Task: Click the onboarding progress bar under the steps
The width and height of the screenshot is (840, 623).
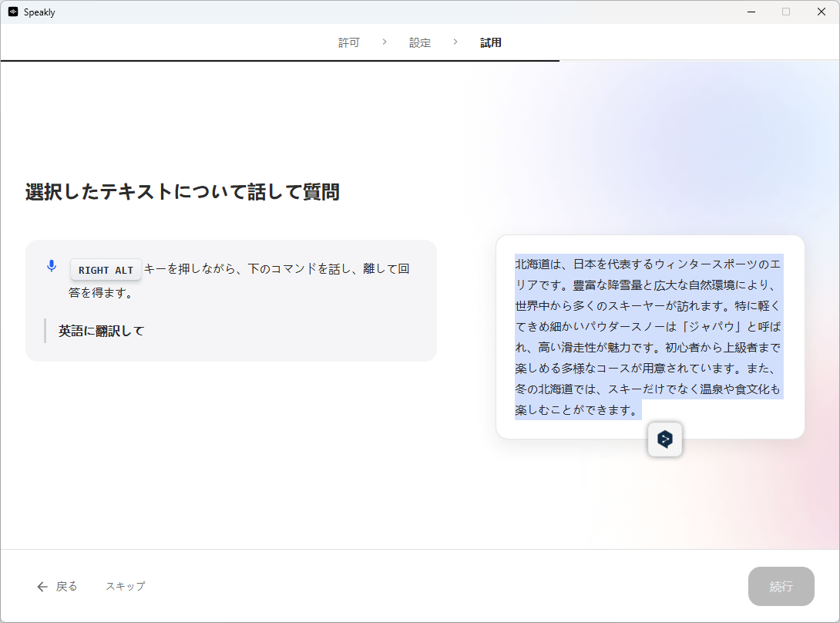Action: click(280, 60)
